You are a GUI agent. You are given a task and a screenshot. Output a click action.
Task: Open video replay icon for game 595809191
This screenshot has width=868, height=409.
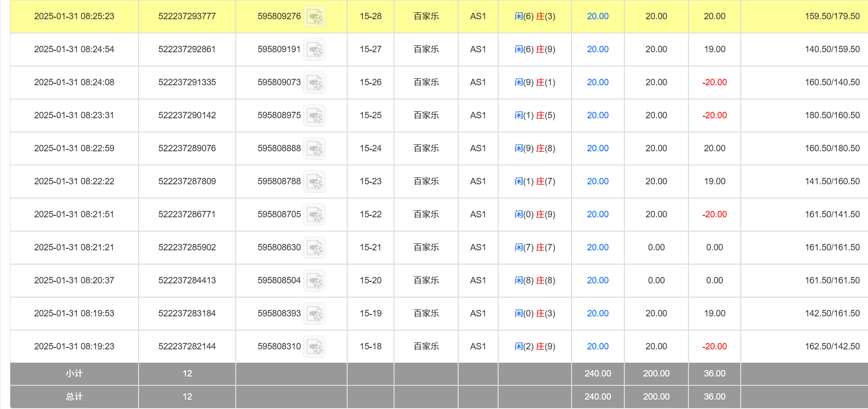click(314, 50)
